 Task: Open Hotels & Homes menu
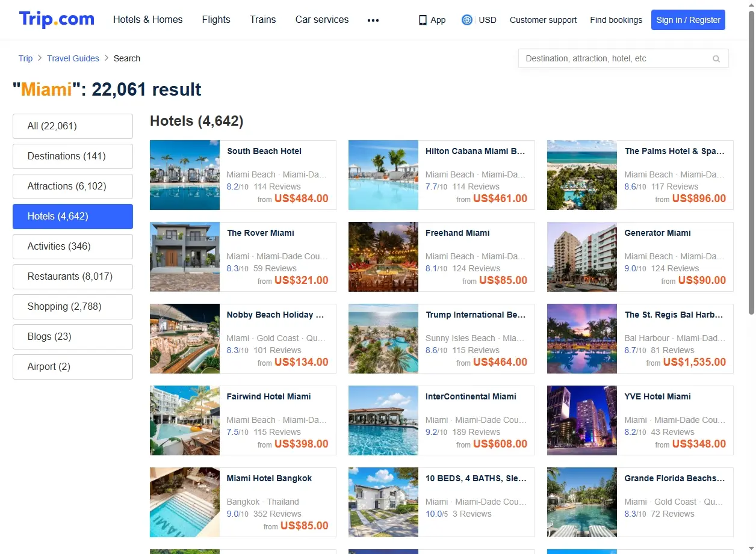[148, 19]
